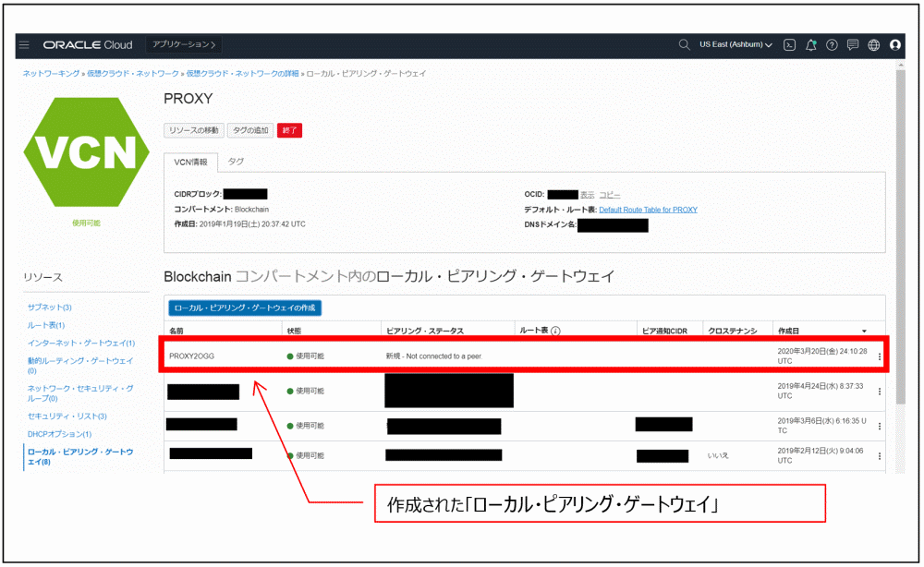
Task: Go to ネットワーキング breadcrumb
Action: point(51,74)
